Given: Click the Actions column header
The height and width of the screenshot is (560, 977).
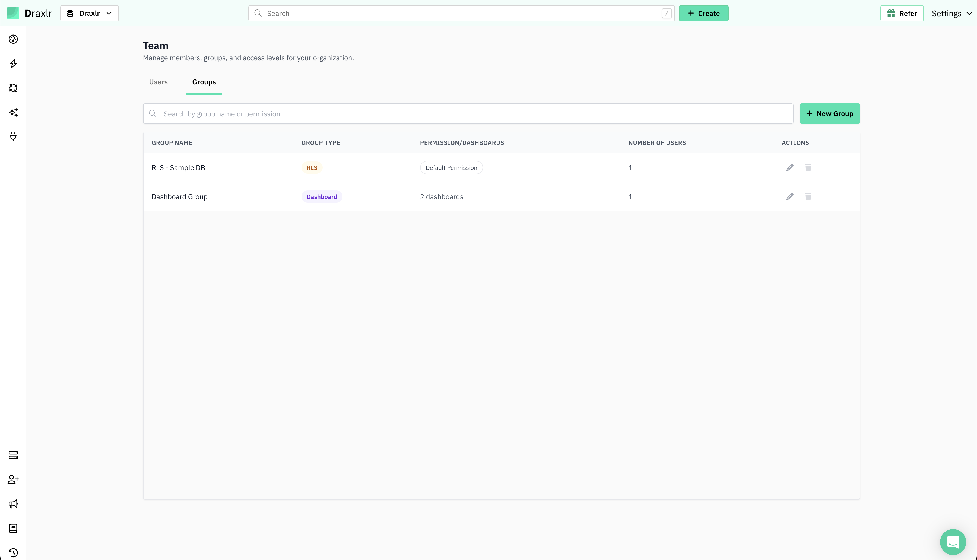Looking at the screenshot, I should 795,143.
